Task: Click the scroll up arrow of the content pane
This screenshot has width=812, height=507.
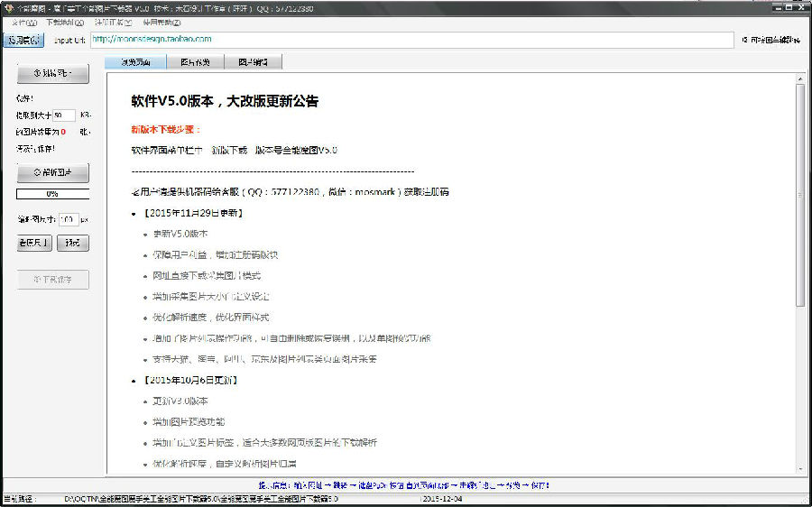Action: pyautogui.click(x=800, y=80)
